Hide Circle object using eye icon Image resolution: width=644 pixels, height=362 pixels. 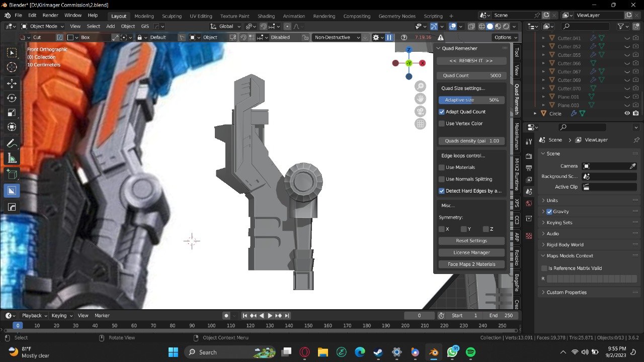[x=627, y=114]
